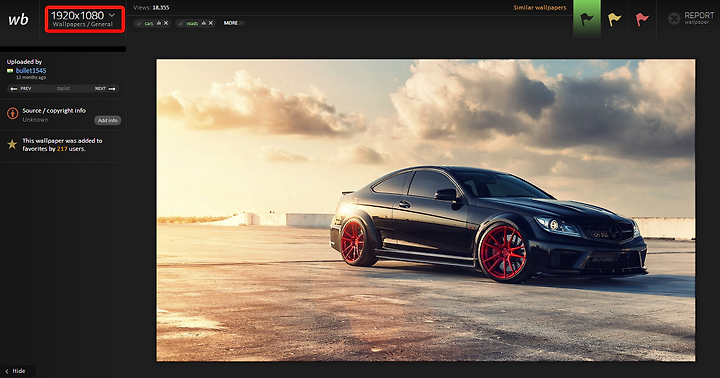The image size is (720, 378).
Task: Open the 'roads' tag
Action: 192,23
